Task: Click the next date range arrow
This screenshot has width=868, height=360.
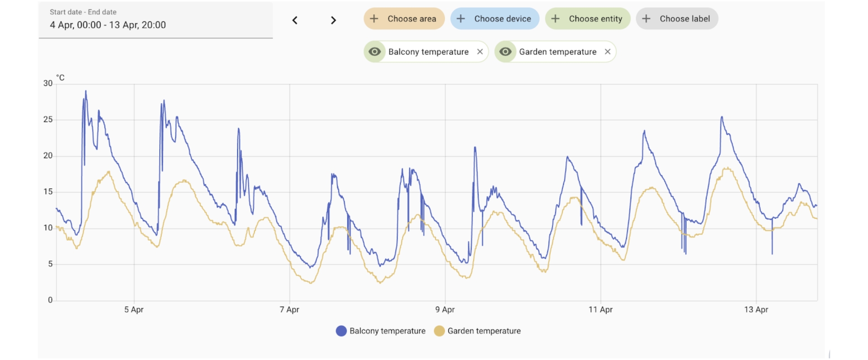Action: [x=333, y=20]
